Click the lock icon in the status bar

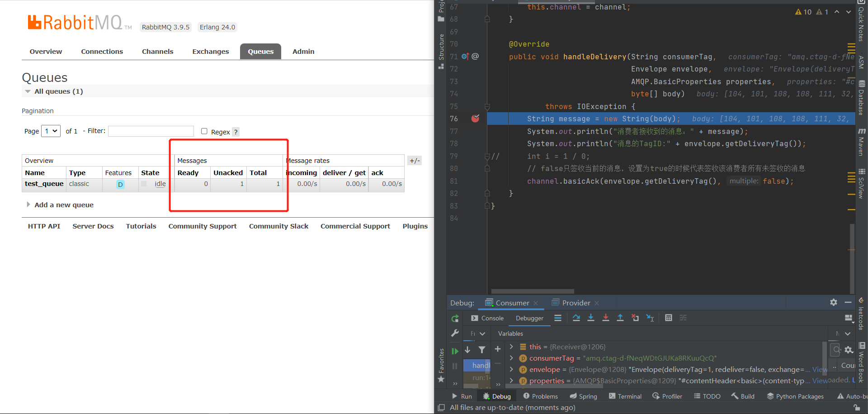(x=857, y=408)
